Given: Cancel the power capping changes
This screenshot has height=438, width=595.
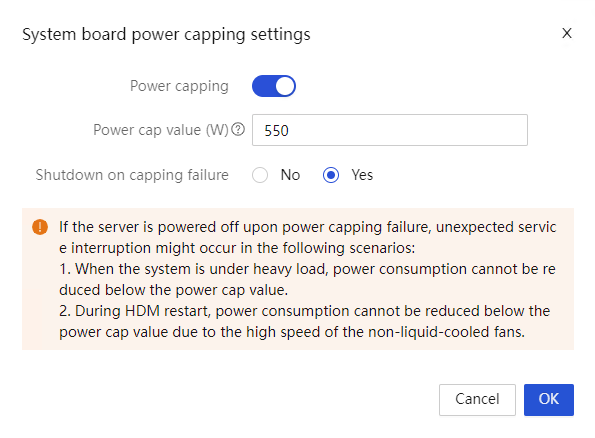Looking at the screenshot, I should (477, 400).
